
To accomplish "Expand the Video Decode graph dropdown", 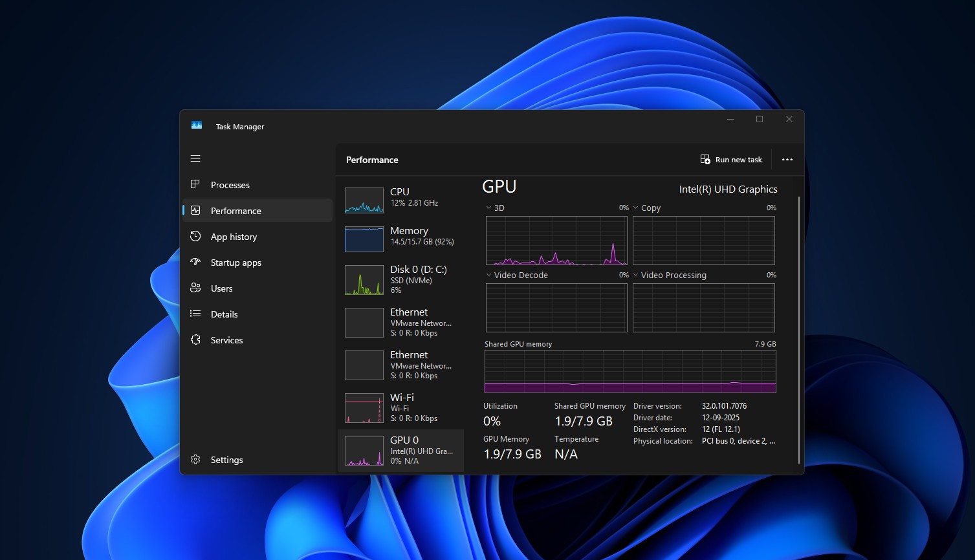I will [x=488, y=275].
